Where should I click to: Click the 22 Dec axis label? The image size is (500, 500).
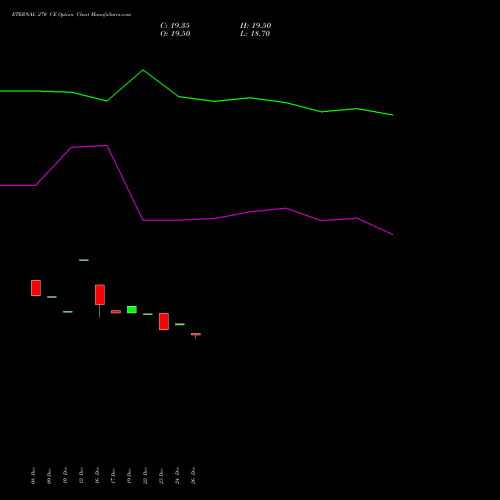145,476
